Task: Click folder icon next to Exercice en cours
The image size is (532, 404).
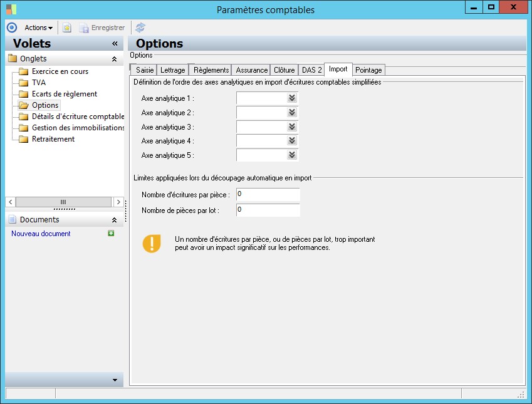Action: [23, 71]
